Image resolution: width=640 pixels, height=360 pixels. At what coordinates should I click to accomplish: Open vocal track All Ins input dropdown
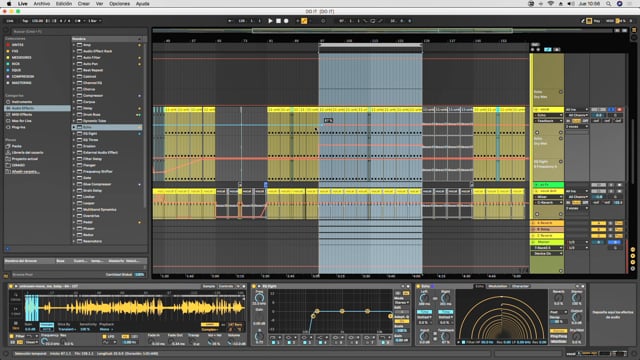point(577,109)
